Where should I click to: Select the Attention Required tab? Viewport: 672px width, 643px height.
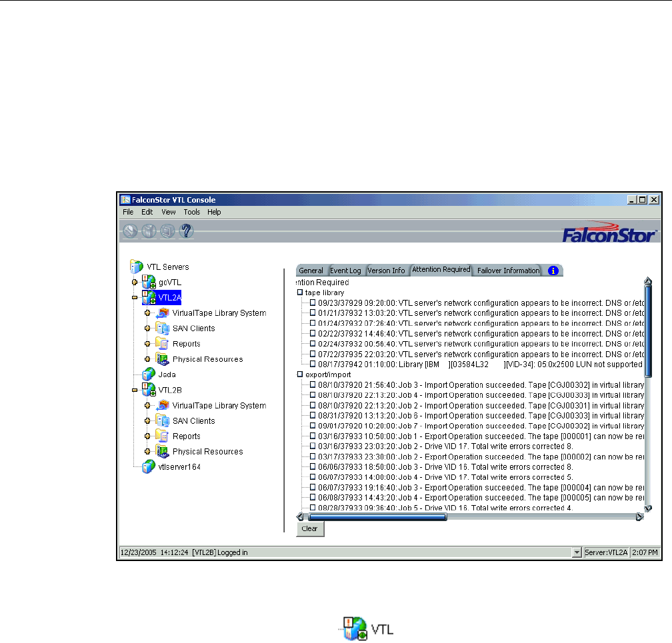[x=441, y=269]
